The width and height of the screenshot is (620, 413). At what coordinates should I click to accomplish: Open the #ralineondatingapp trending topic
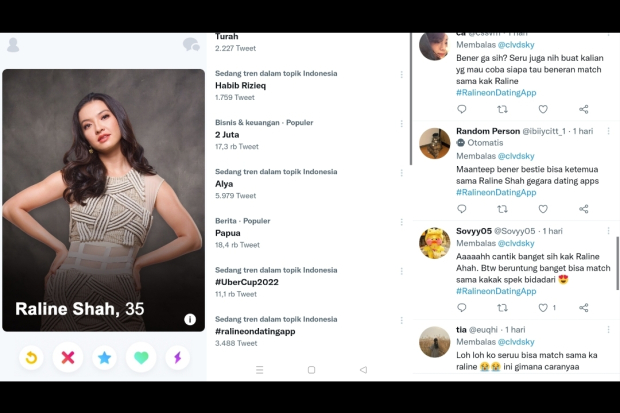pos(255,331)
